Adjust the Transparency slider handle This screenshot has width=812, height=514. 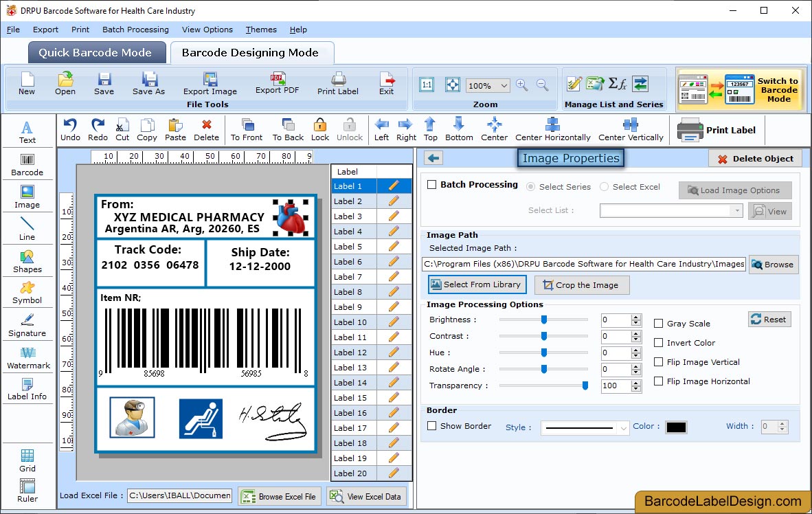(x=585, y=385)
